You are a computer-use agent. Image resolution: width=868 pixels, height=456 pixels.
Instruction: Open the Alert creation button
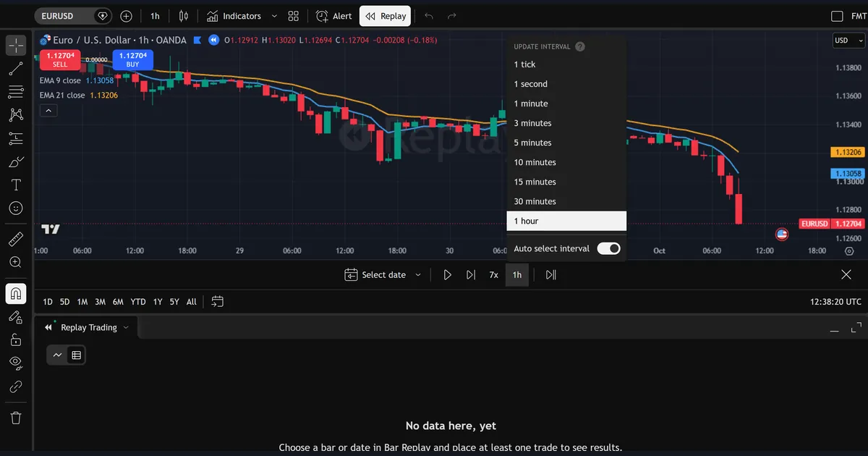pyautogui.click(x=333, y=16)
